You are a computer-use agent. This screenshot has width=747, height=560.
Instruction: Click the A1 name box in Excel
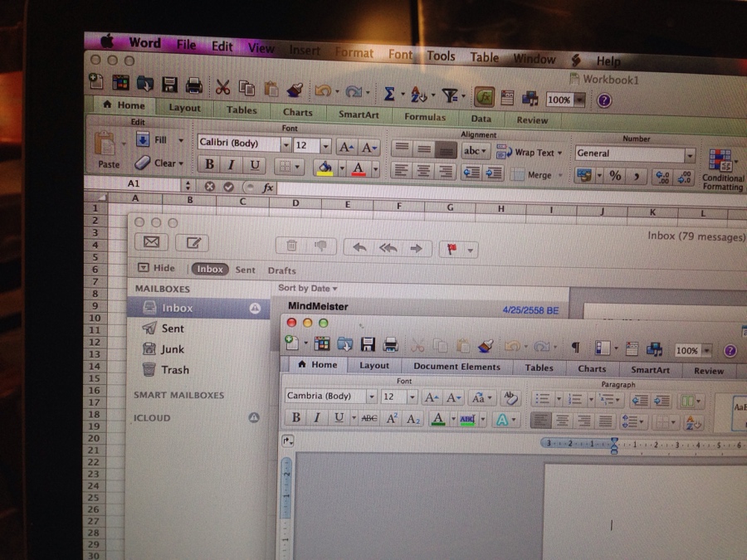pyautogui.click(x=134, y=183)
